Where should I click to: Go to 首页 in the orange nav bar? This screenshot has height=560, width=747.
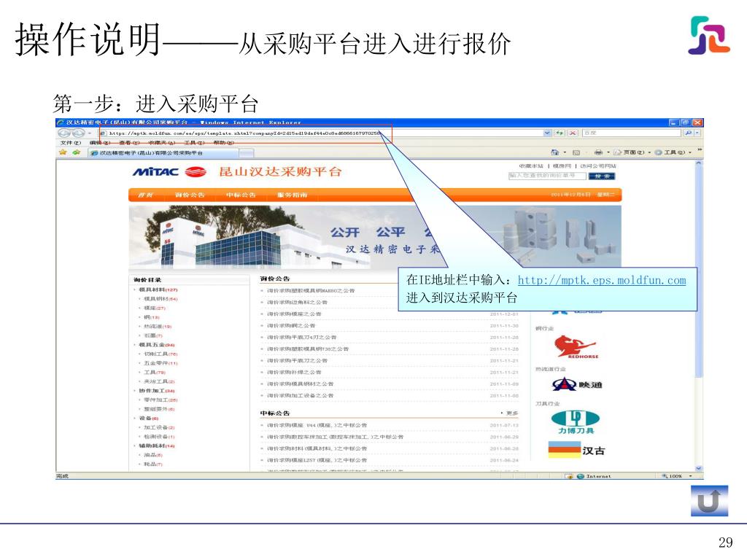(145, 195)
